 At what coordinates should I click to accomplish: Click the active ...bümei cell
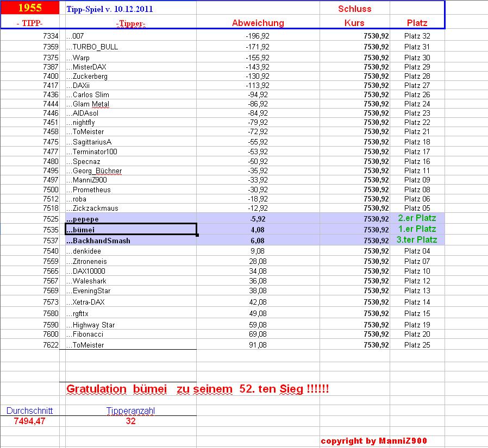coord(131,230)
